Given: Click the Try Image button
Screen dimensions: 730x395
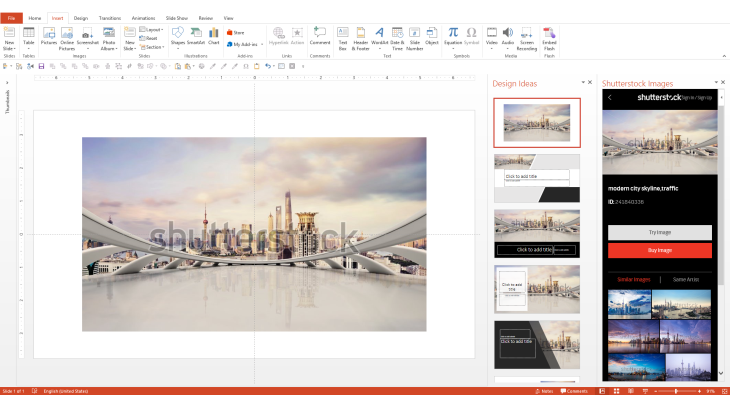Looking at the screenshot, I should 660,232.
